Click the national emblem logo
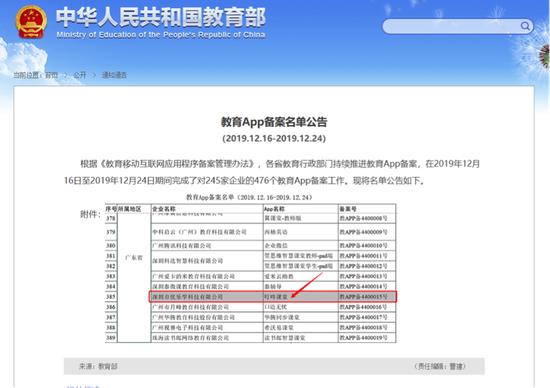The width and height of the screenshot is (550, 388). [x=31, y=22]
